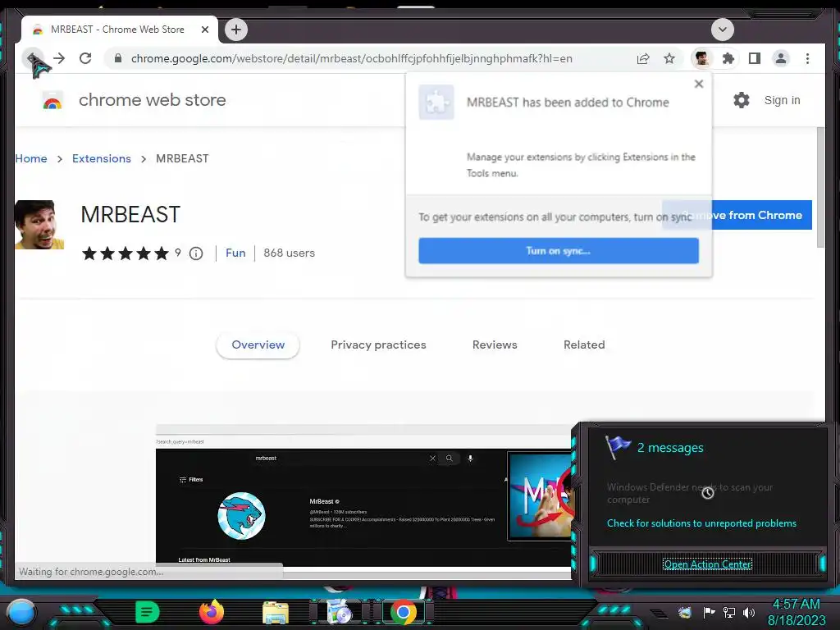The image size is (840, 630).
Task: Click Sign in link
Action: click(782, 100)
